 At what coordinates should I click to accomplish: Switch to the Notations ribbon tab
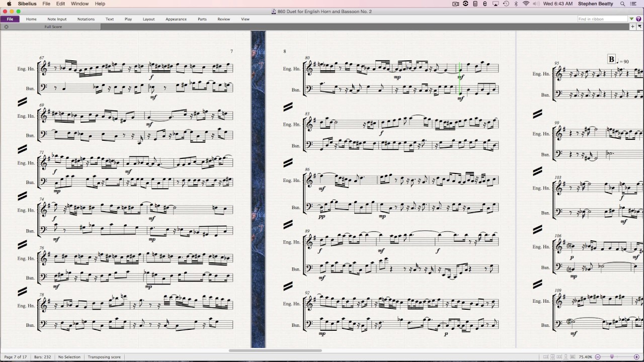click(86, 19)
